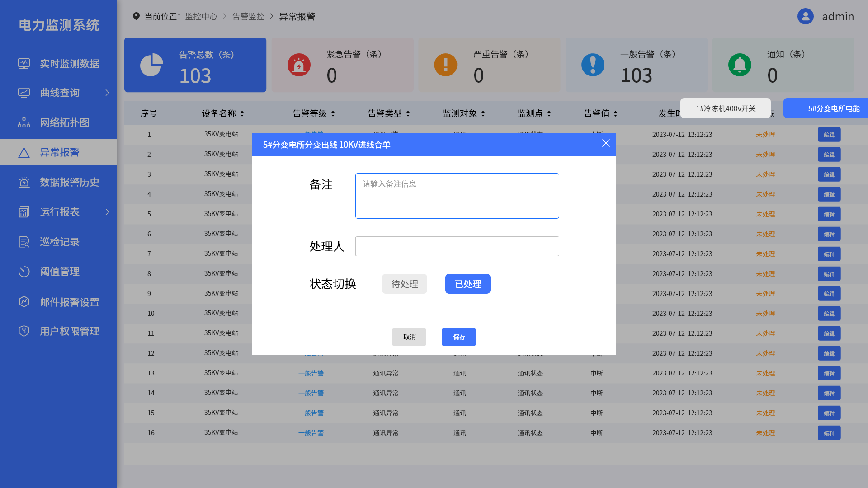Click the threshold management circular icon

click(24, 272)
